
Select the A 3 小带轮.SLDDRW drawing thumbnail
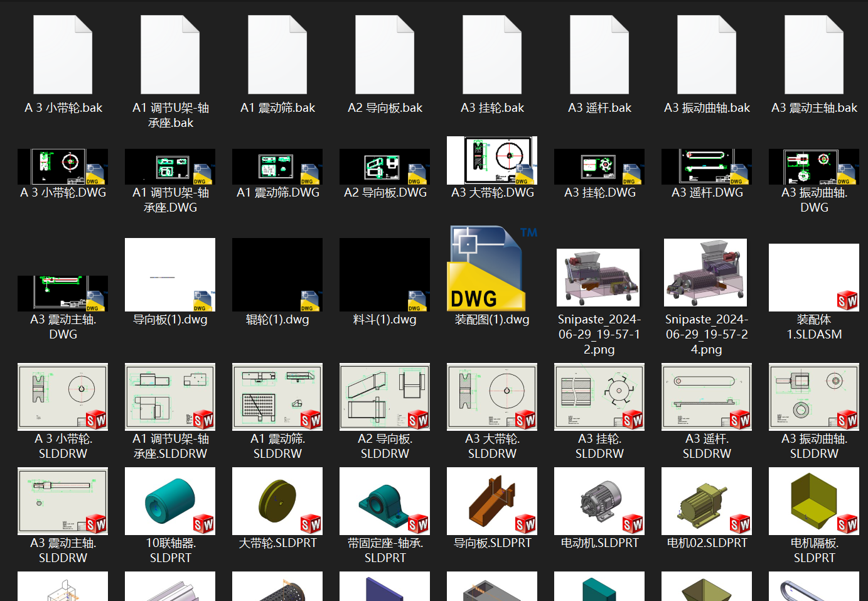63,397
